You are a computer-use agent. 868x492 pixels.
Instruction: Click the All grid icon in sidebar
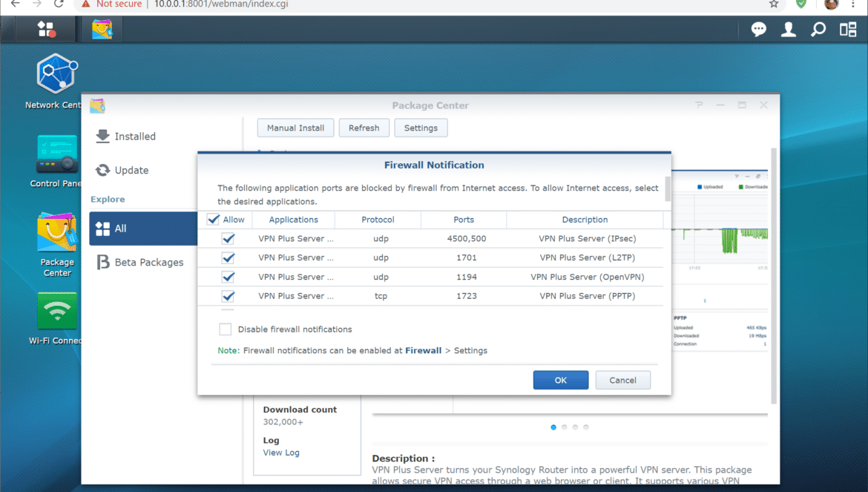pyautogui.click(x=102, y=229)
